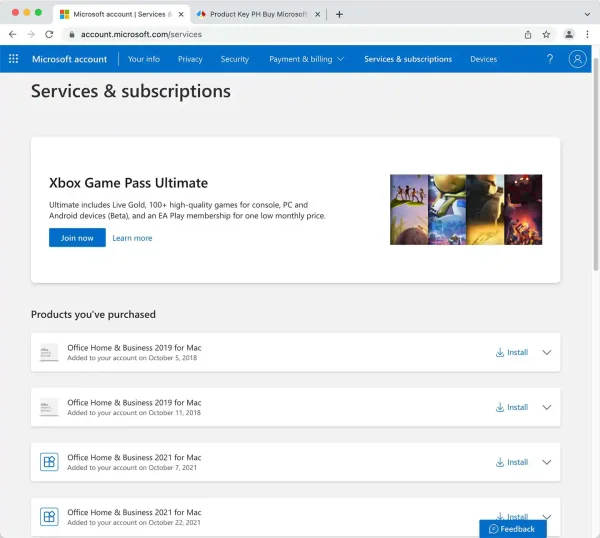Open the Microsoft app launcher grid icon
This screenshot has width=600, height=538.
click(13, 59)
